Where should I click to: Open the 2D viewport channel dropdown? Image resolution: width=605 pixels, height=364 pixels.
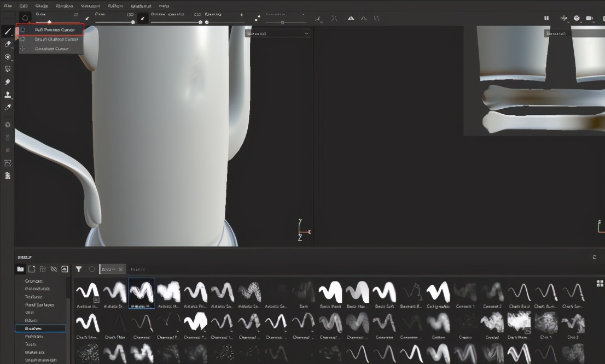pyautogui.click(x=574, y=33)
